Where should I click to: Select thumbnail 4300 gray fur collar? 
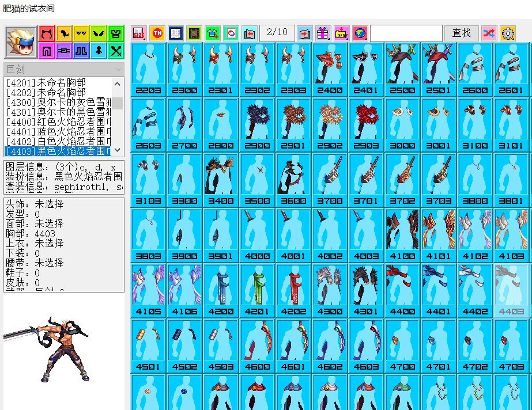point(330,290)
